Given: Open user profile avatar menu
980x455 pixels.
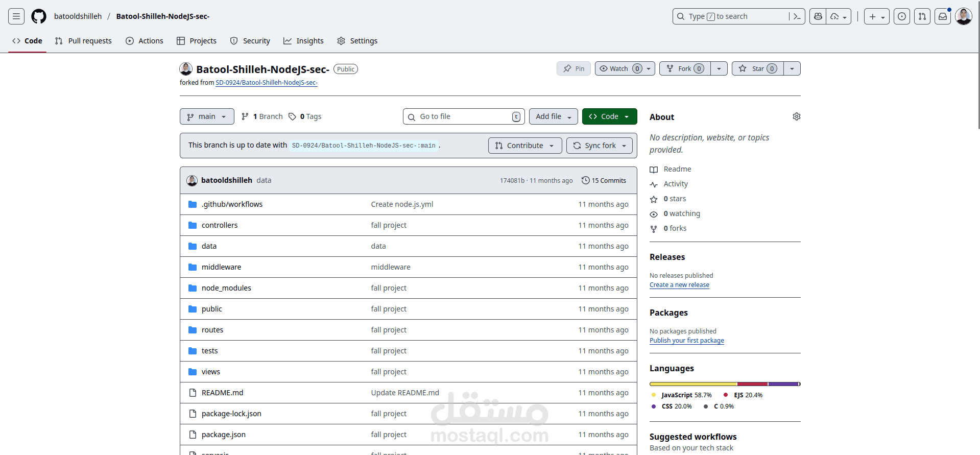Looking at the screenshot, I should pyautogui.click(x=964, y=16).
